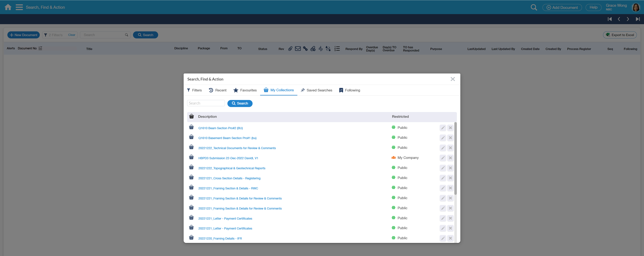Click the collections search input field
Image resolution: width=644 pixels, height=256 pixels.
click(x=206, y=103)
